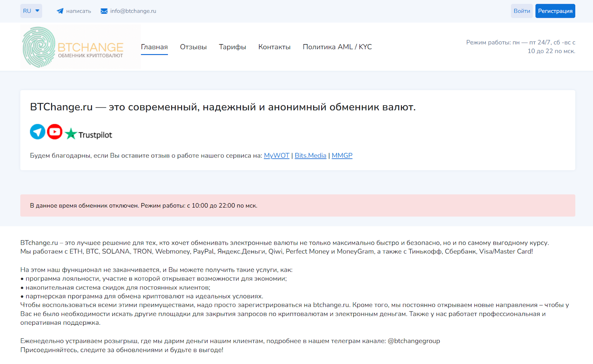Open the Trustpilot star logo link

[89, 134]
